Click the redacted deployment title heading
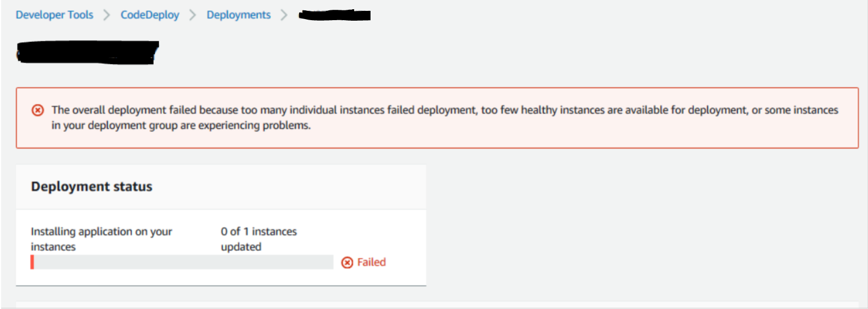This screenshot has width=868, height=309. pos(87,53)
